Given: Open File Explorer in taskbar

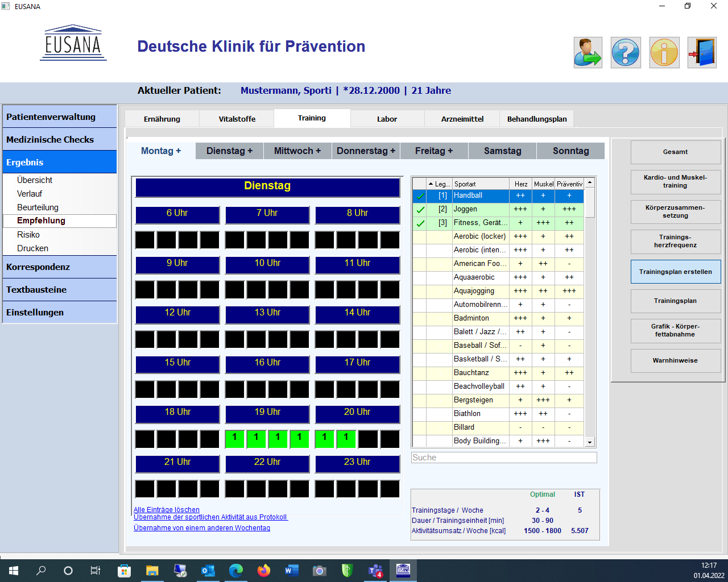Looking at the screenshot, I should click(152, 571).
